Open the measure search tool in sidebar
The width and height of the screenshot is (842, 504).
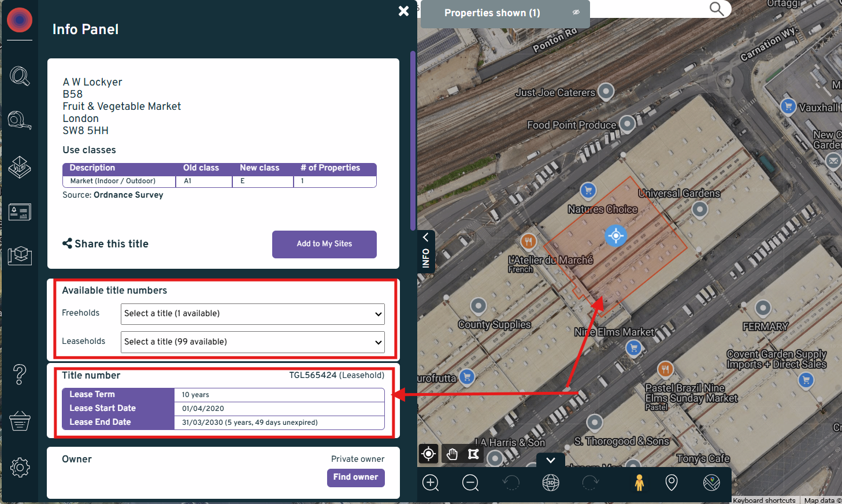(x=20, y=120)
